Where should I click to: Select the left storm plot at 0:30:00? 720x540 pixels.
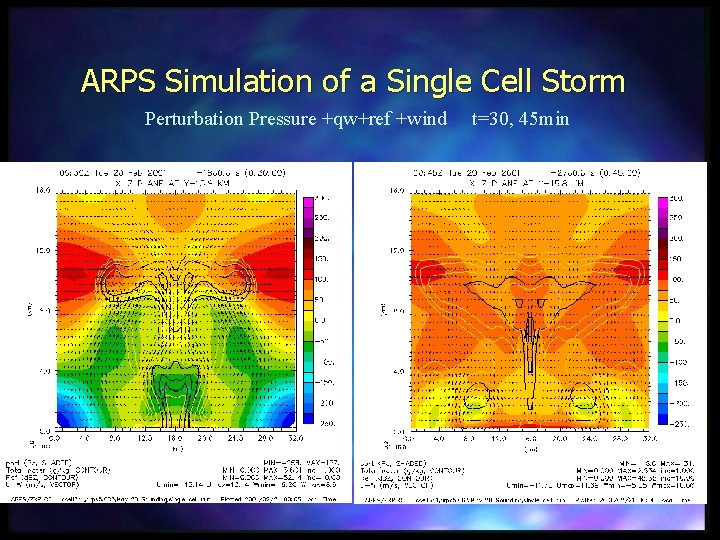pyautogui.click(x=176, y=311)
